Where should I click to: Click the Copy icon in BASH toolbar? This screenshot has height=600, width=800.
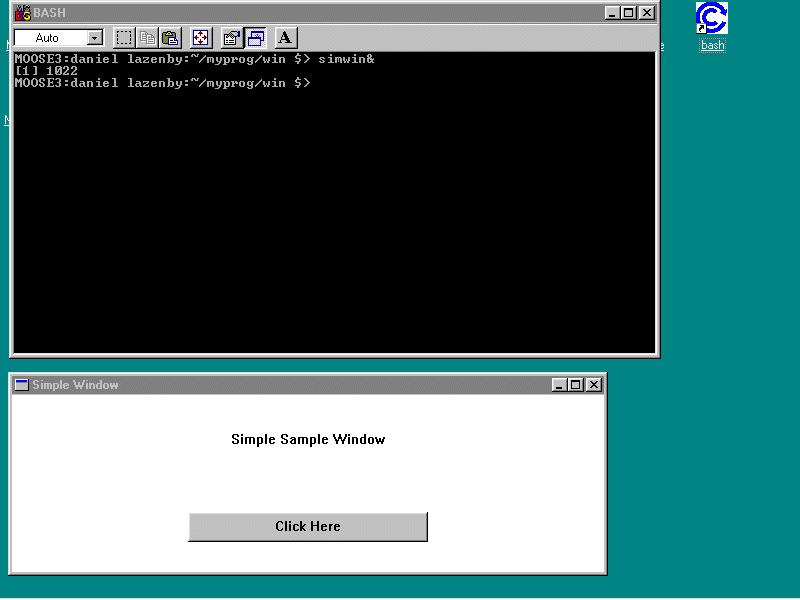[147, 38]
